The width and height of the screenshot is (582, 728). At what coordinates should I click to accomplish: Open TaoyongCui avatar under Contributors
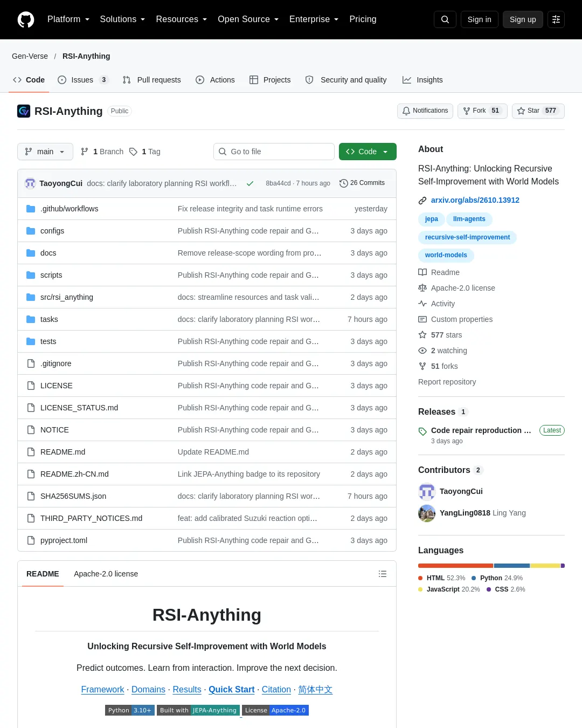427,491
